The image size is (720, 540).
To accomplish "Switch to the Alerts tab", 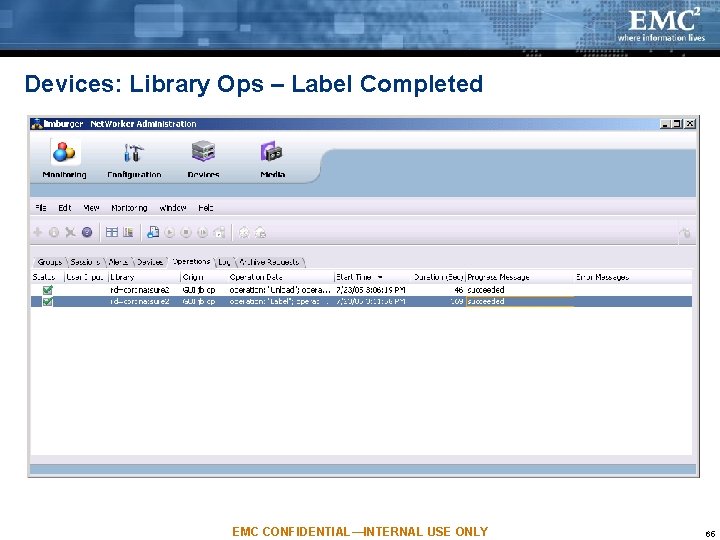I will [x=118, y=262].
